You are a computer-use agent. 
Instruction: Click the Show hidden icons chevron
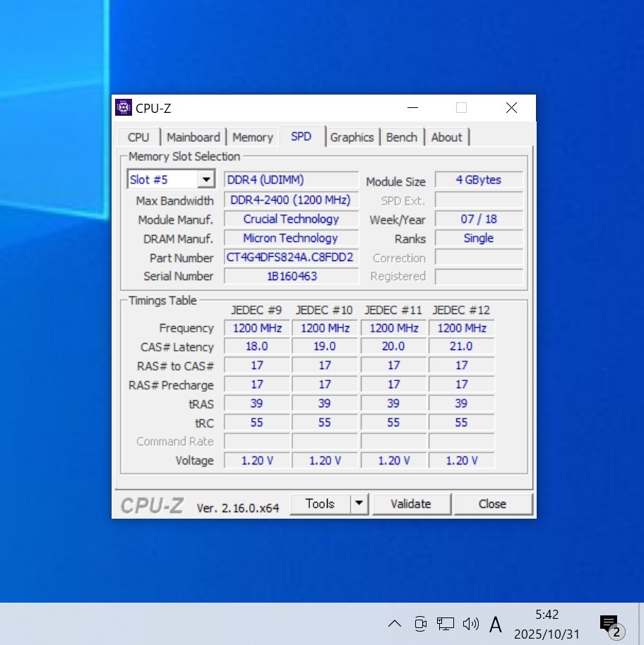click(x=395, y=624)
